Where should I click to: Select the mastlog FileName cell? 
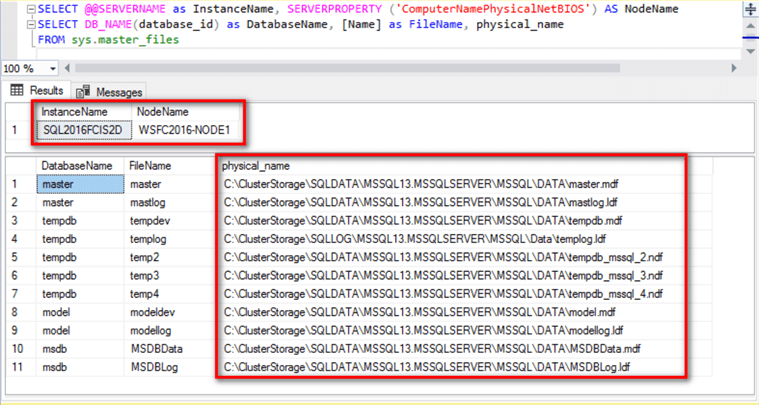click(168, 203)
